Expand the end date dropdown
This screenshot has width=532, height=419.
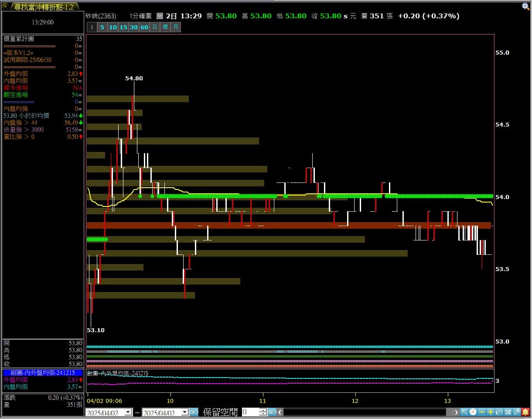tap(185, 412)
